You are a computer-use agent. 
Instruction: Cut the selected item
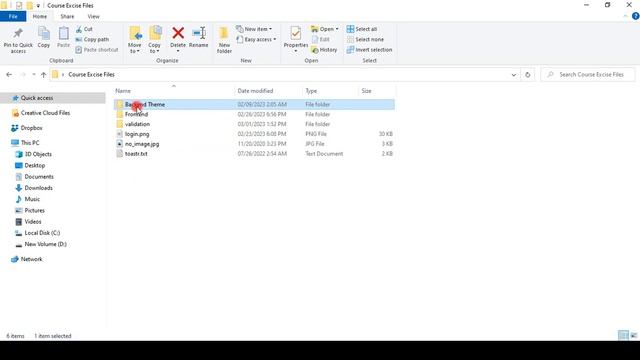coord(84,29)
